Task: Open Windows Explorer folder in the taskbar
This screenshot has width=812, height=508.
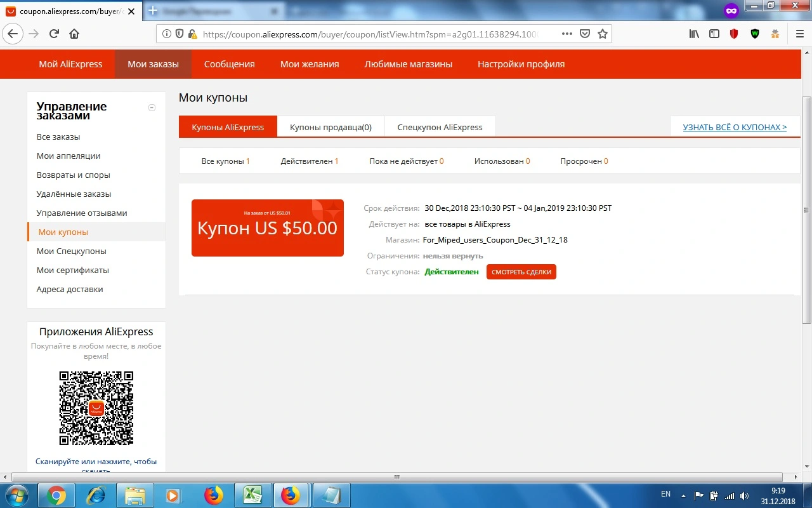Action: click(x=134, y=495)
